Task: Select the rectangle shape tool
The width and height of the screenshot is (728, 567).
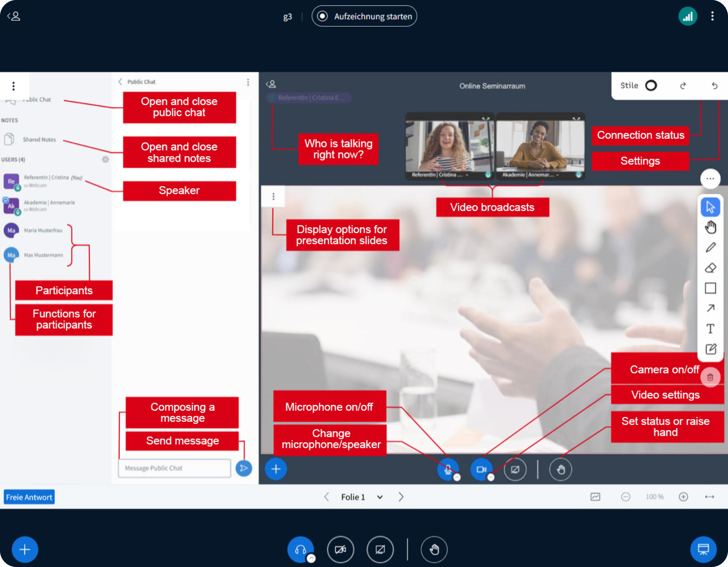Action: point(711,288)
